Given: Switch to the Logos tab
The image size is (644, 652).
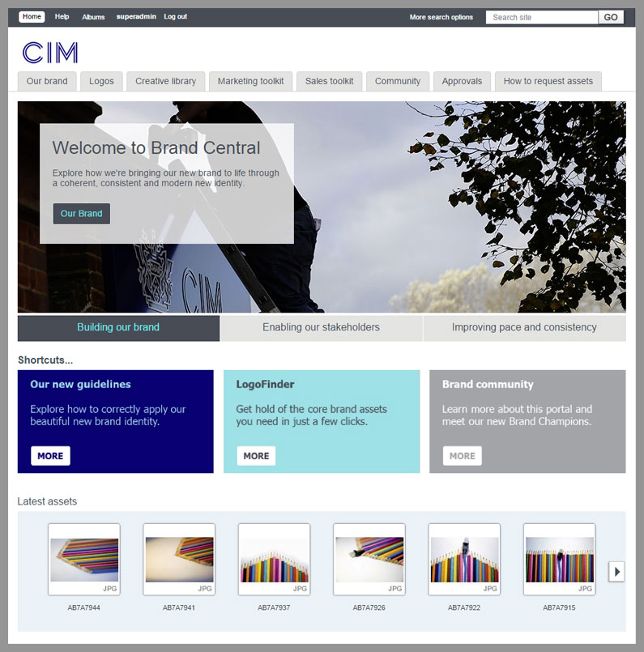Looking at the screenshot, I should [101, 81].
